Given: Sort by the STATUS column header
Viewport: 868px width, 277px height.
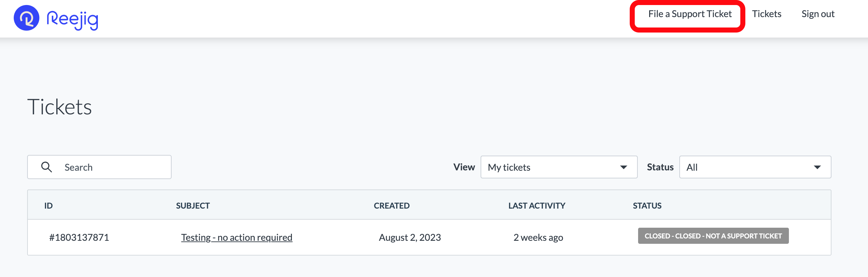Looking at the screenshot, I should click(x=646, y=206).
